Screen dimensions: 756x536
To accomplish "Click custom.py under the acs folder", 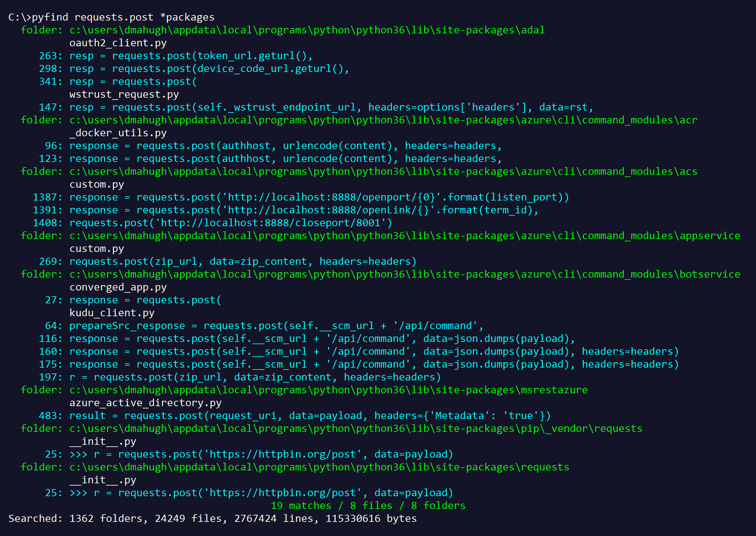I will 97,184.
